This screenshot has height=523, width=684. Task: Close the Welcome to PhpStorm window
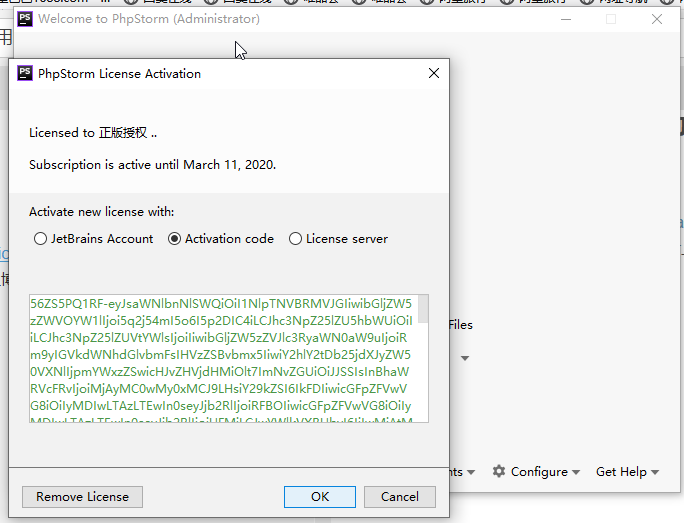click(x=657, y=19)
